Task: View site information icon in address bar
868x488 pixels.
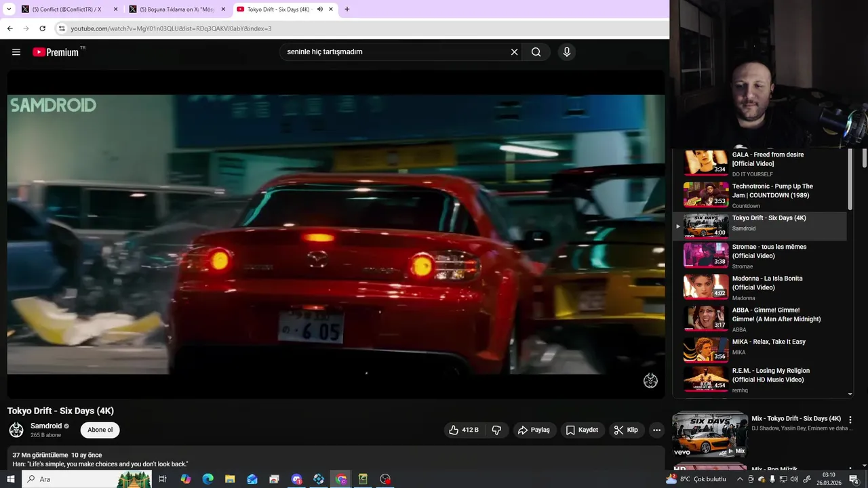Action: tap(62, 28)
